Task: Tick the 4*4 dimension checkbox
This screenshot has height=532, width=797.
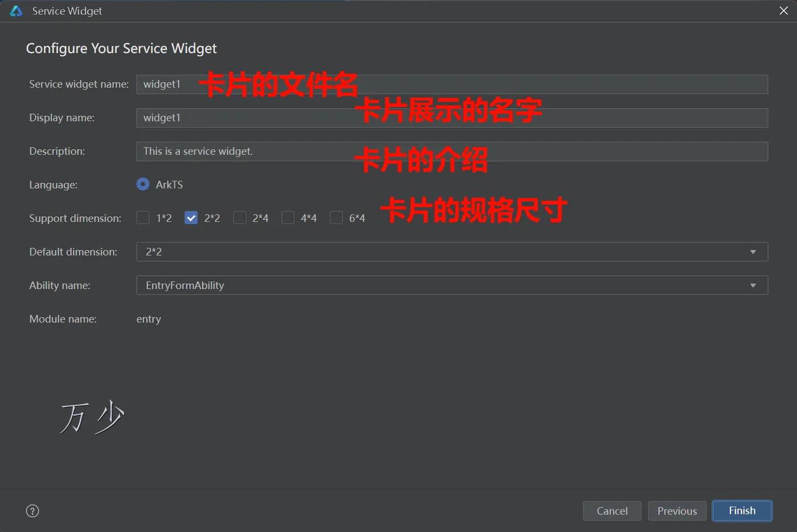Action: 288,218
